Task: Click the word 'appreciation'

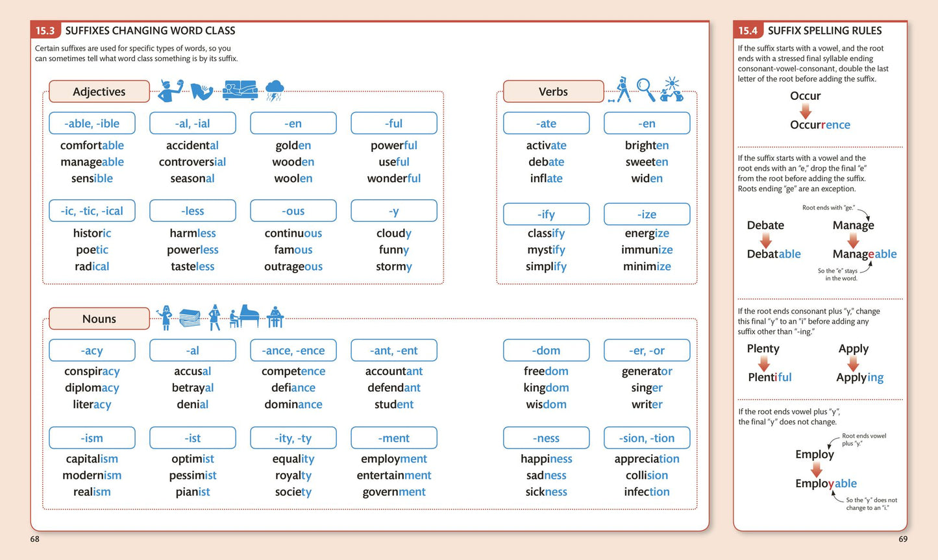Action: 647,459
